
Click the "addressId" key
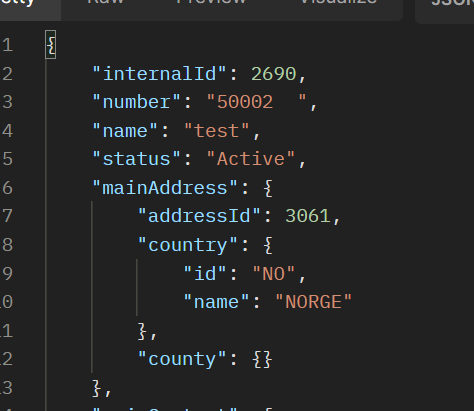(199, 216)
